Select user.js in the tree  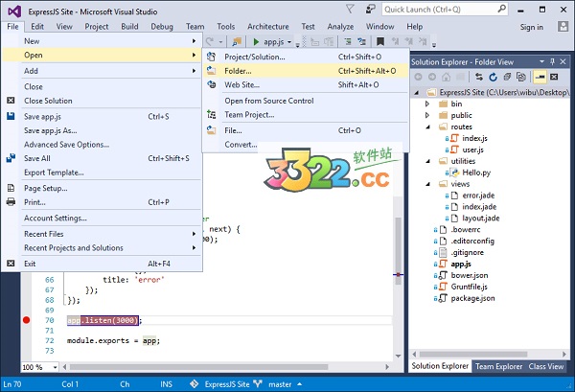pos(472,150)
